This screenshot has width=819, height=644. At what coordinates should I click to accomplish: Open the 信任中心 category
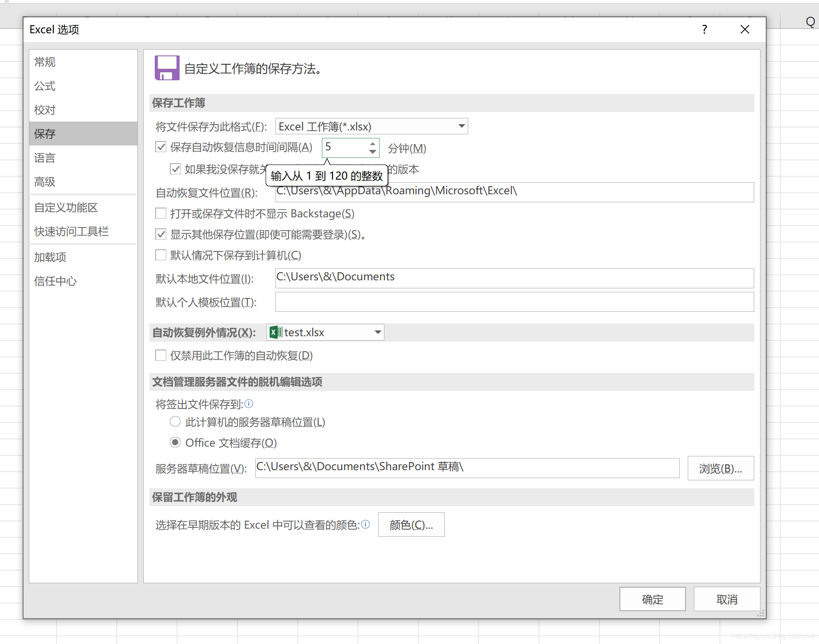tap(83, 281)
